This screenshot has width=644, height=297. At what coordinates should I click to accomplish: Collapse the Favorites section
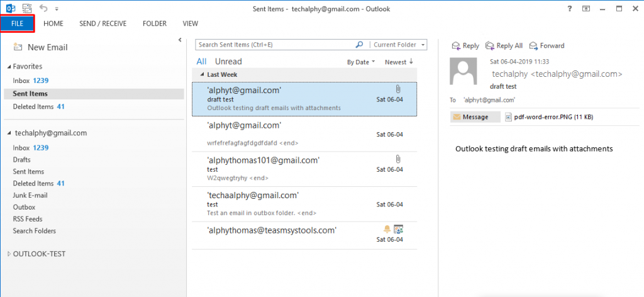(x=9, y=67)
